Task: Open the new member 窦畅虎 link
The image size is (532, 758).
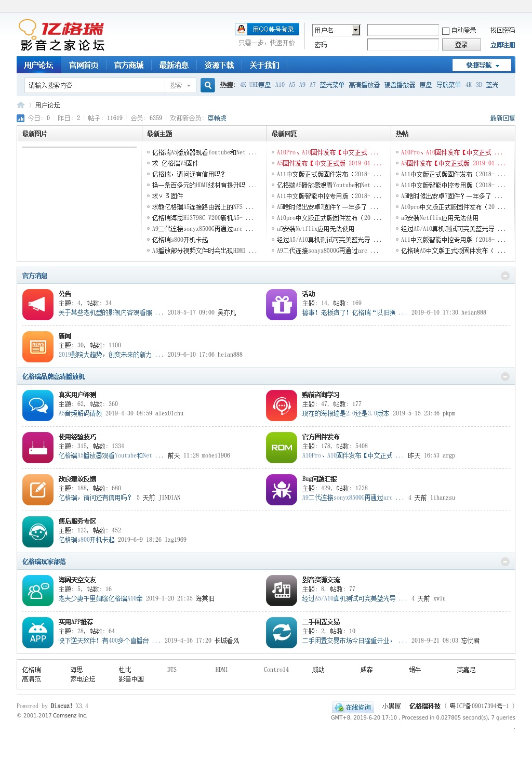Action: click(217, 118)
